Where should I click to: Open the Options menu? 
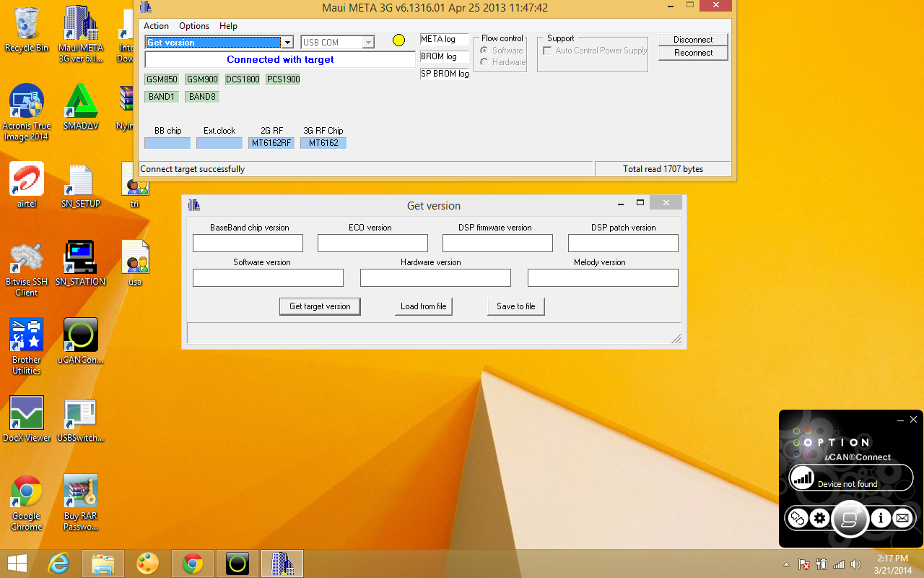(193, 25)
